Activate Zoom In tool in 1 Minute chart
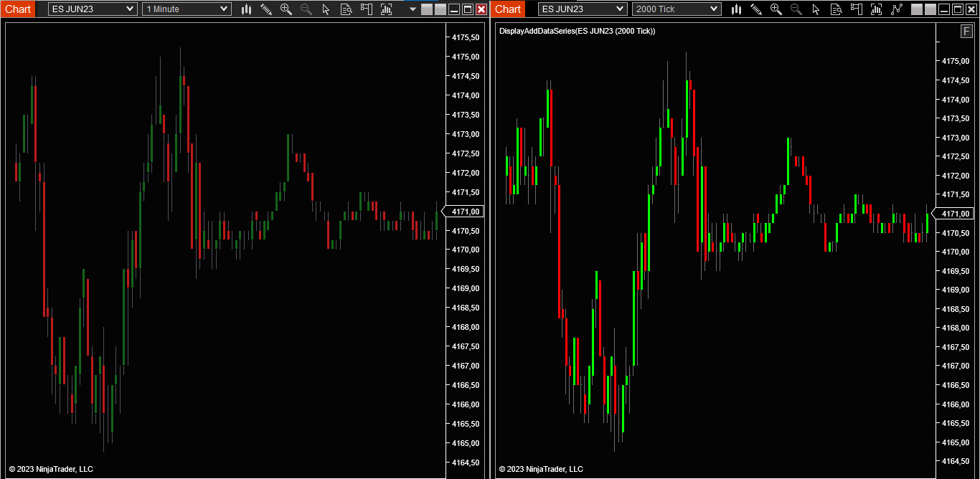980x479 pixels. coord(286,9)
